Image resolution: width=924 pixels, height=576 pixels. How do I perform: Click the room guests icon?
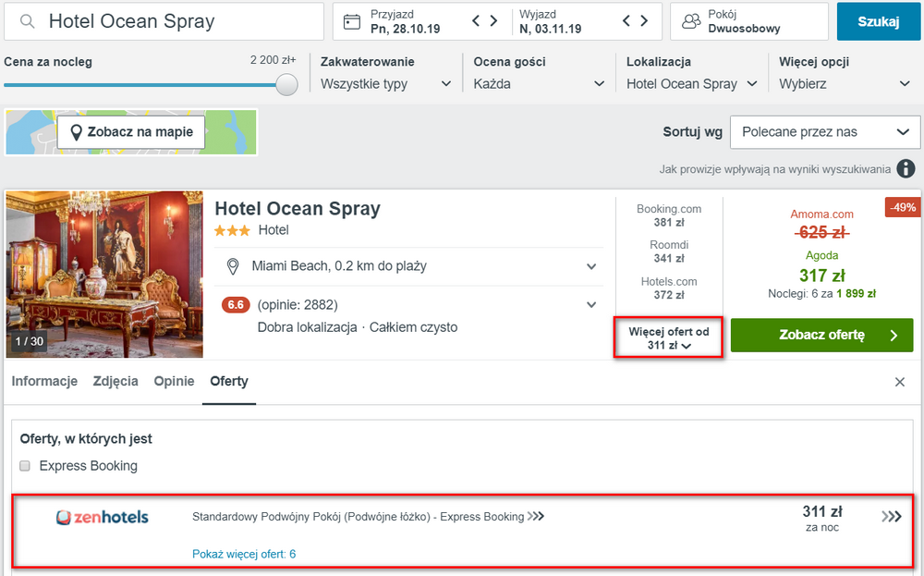[x=690, y=22]
